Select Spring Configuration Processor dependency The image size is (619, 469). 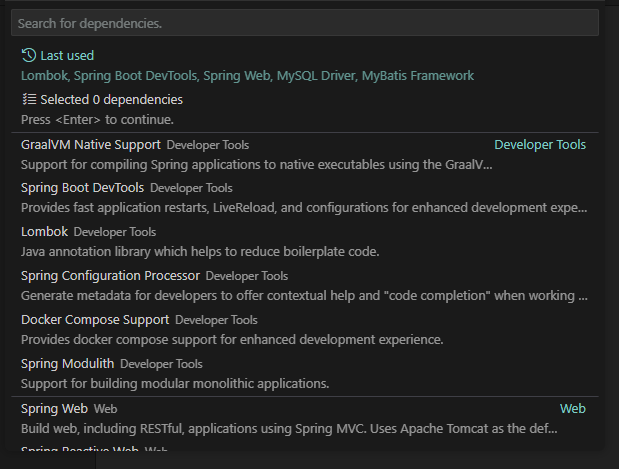pyautogui.click(x=305, y=285)
